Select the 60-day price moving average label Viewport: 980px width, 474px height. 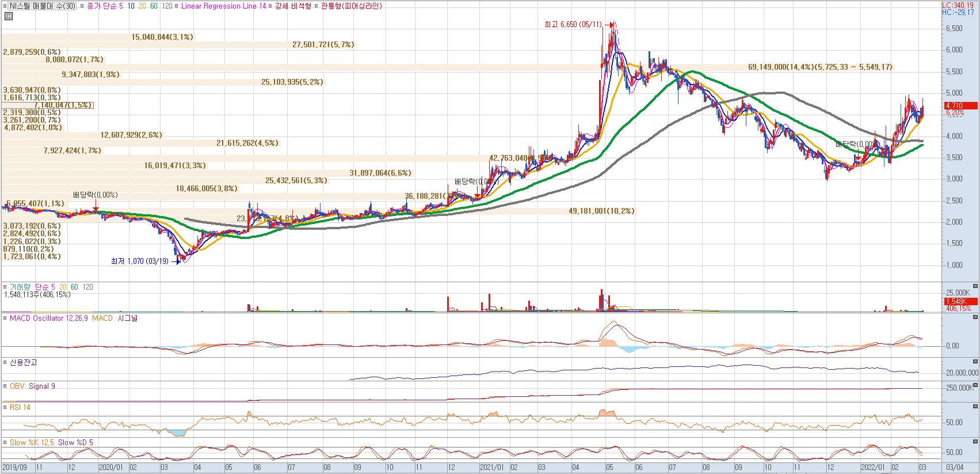pos(154,6)
